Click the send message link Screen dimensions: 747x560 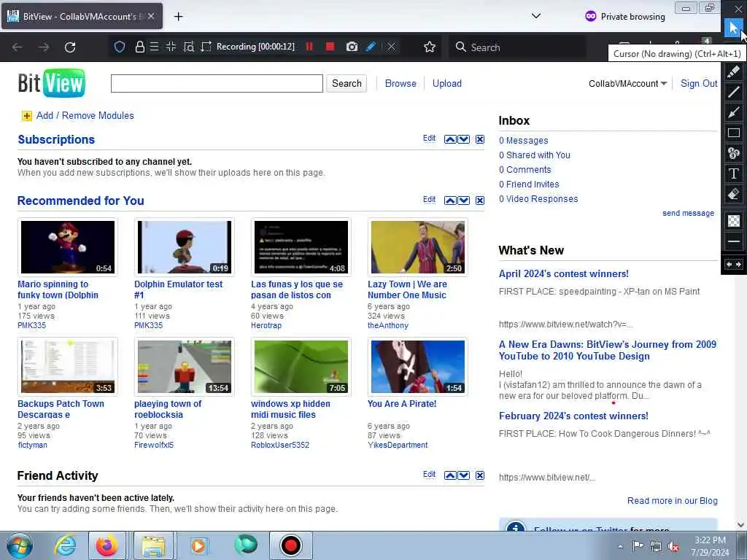(x=688, y=214)
